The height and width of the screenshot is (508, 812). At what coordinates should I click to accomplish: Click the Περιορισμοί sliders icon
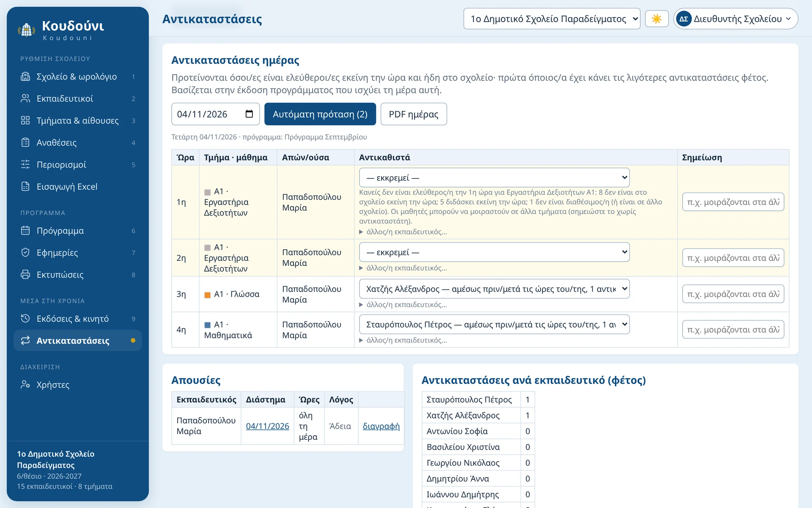click(25, 165)
